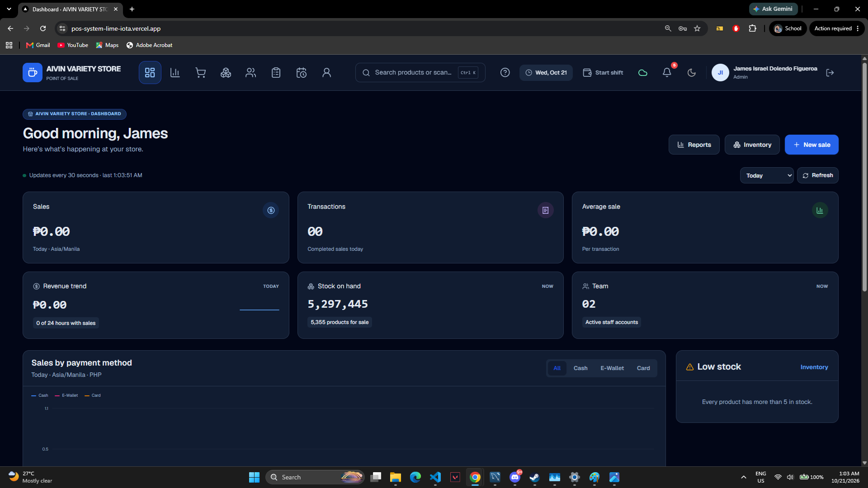
Task: Open the calendar clock schedule nav icon
Action: coord(302,72)
